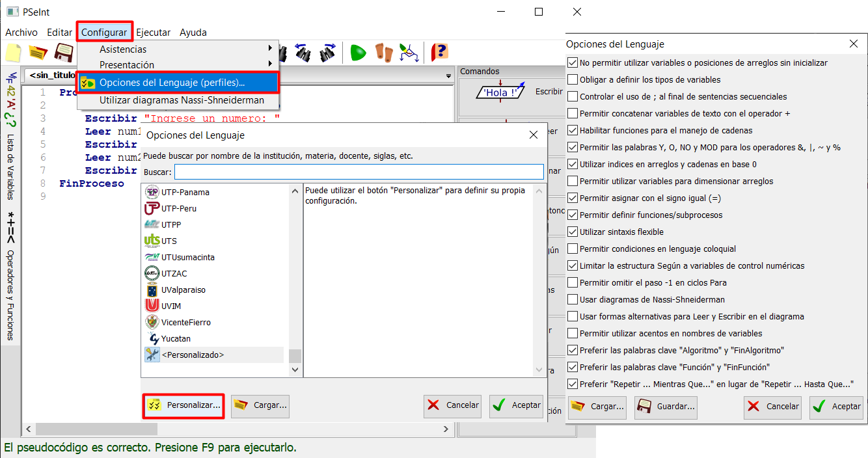Choose 'Utilizar diagramas Nassi-Shneiderman' menu entry
The image size is (868, 458).
[182, 100]
